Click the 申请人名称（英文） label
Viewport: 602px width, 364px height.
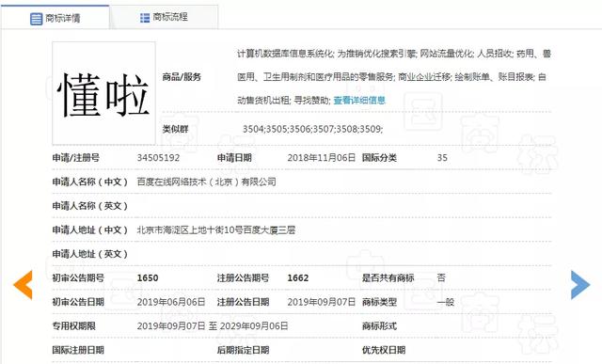(x=90, y=206)
